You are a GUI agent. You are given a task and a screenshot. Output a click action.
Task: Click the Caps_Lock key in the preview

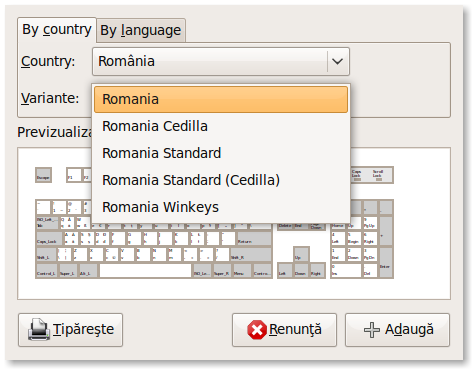pos(49,239)
